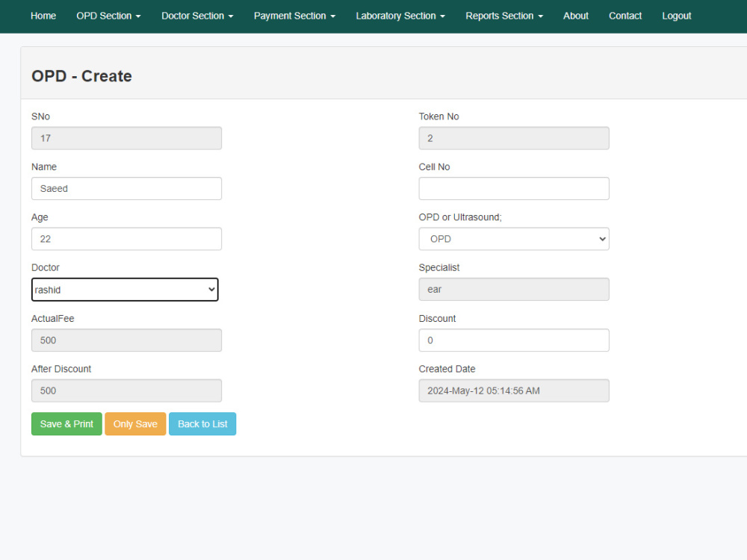The width and height of the screenshot is (747, 560).
Task: Logout of the application
Action: (675, 16)
